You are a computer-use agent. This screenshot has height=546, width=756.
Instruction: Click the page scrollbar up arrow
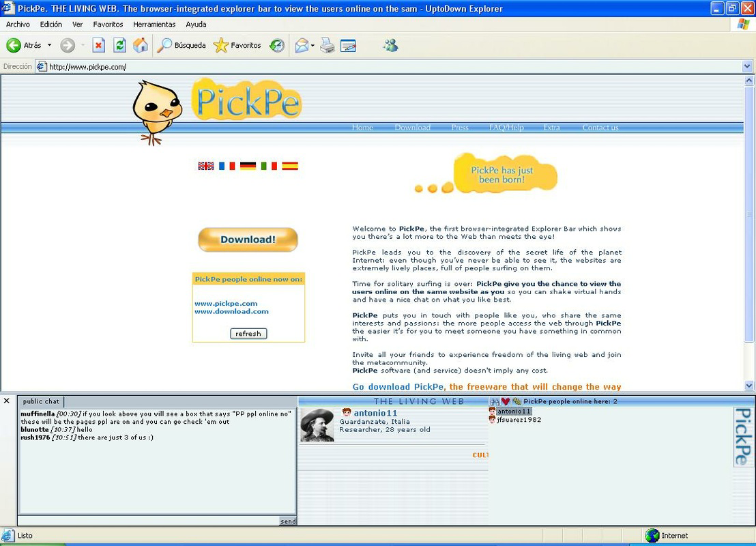(x=748, y=81)
